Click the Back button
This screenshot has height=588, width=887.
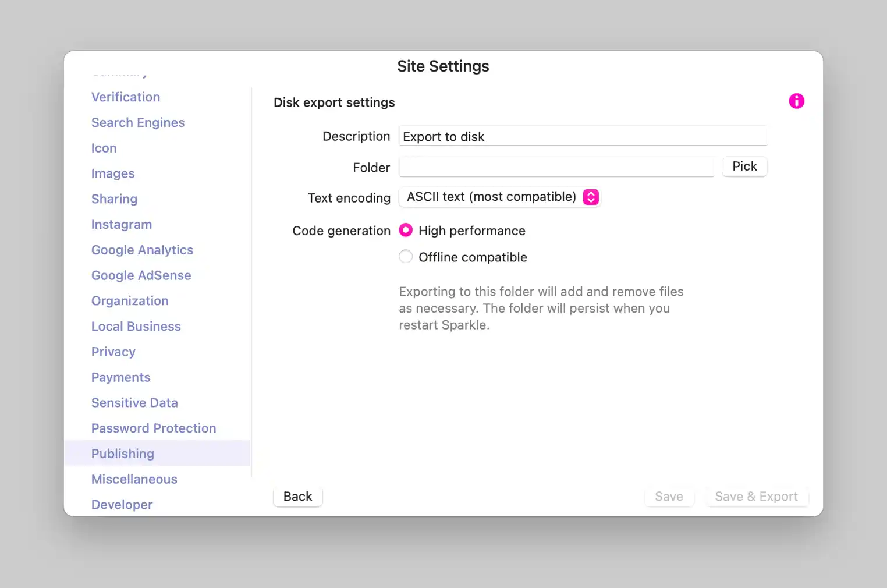297,497
